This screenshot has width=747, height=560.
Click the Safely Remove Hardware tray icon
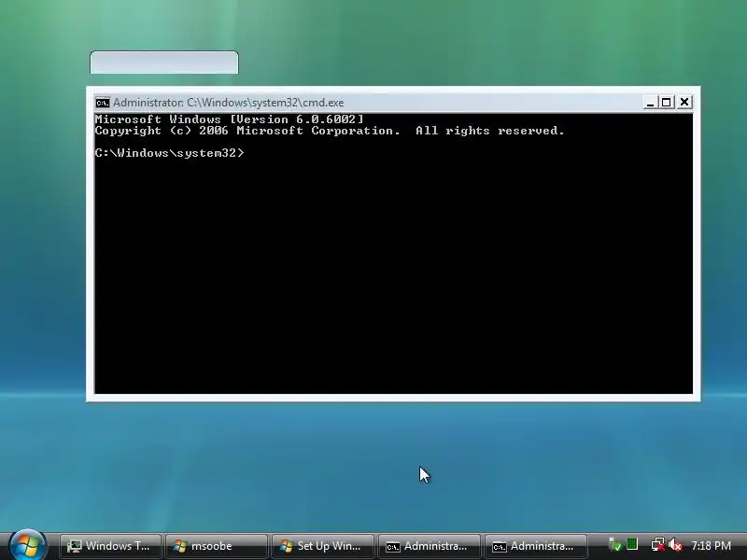[615, 545]
